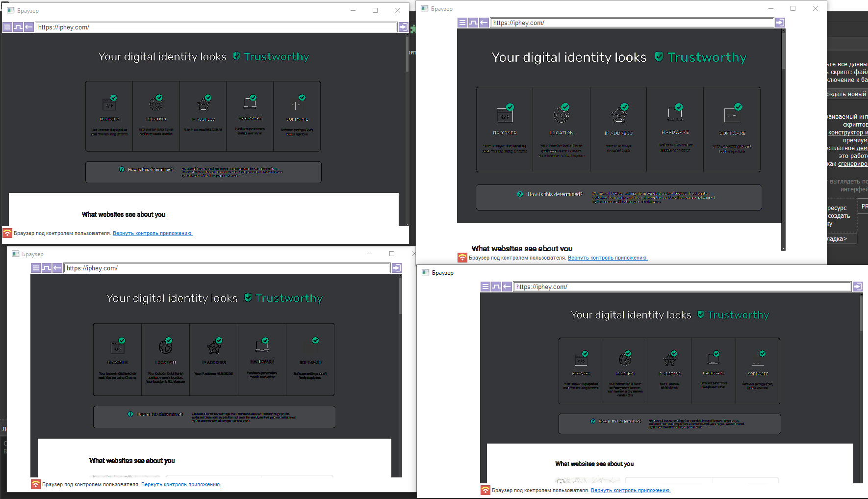Open the hamburger menu in top-left browser window
This screenshot has width=868, height=499.
7,27
